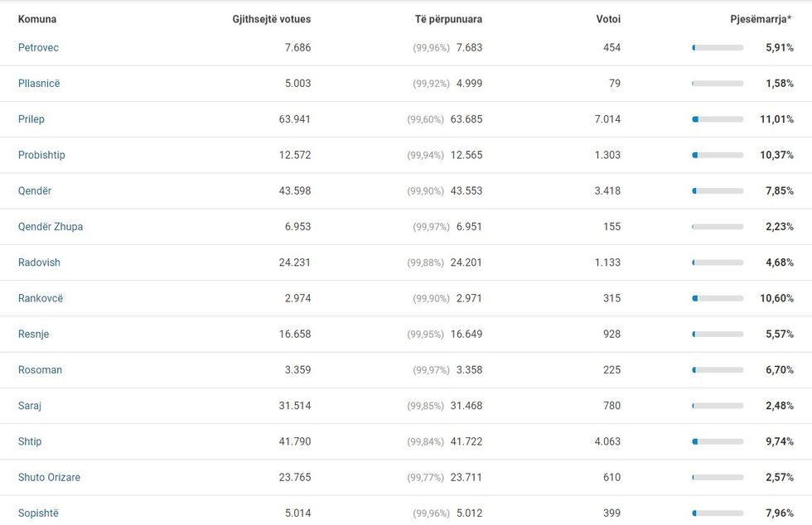Click the Shtip turnout progress bar
Image resolution: width=812 pixels, height=525 pixels.
(718, 441)
